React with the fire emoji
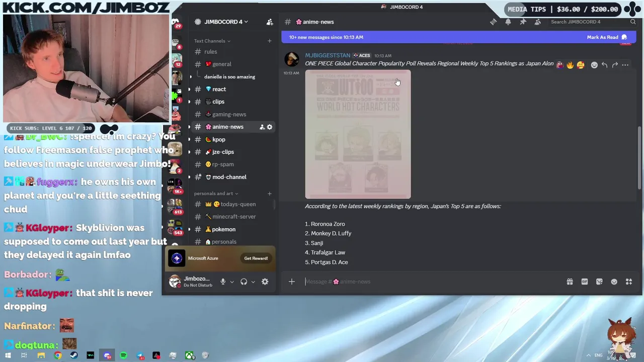Image resolution: width=644 pixels, height=362 pixels. pos(570,65)
